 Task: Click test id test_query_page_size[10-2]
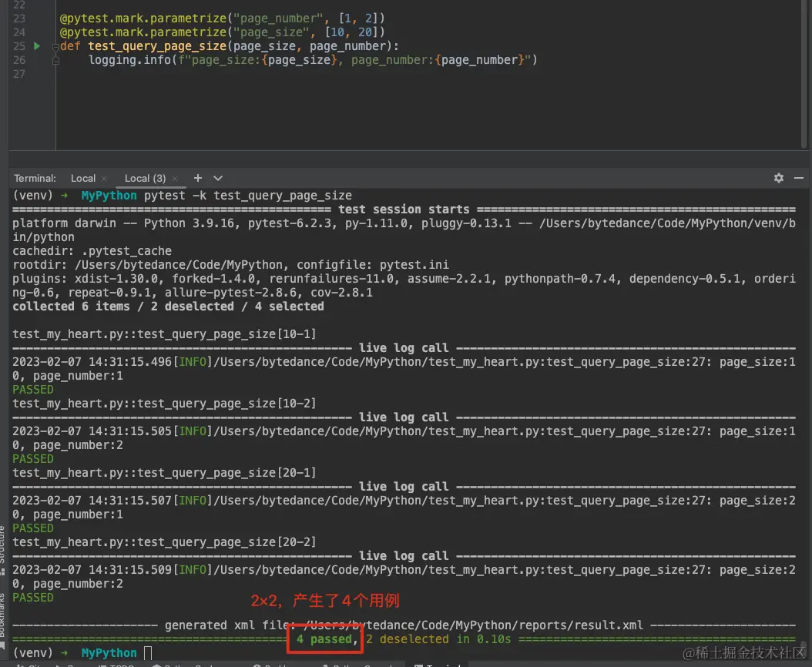click(164, 404)
